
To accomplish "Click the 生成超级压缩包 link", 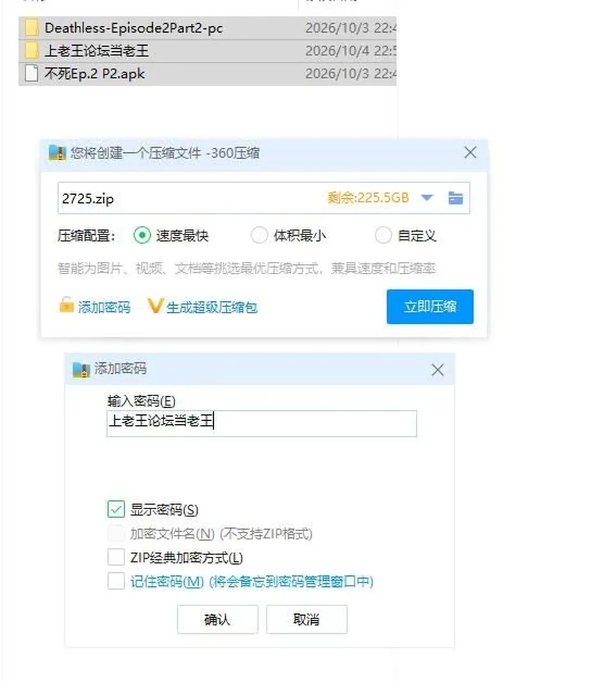I will pyautogui.click(x=212, y=307).
